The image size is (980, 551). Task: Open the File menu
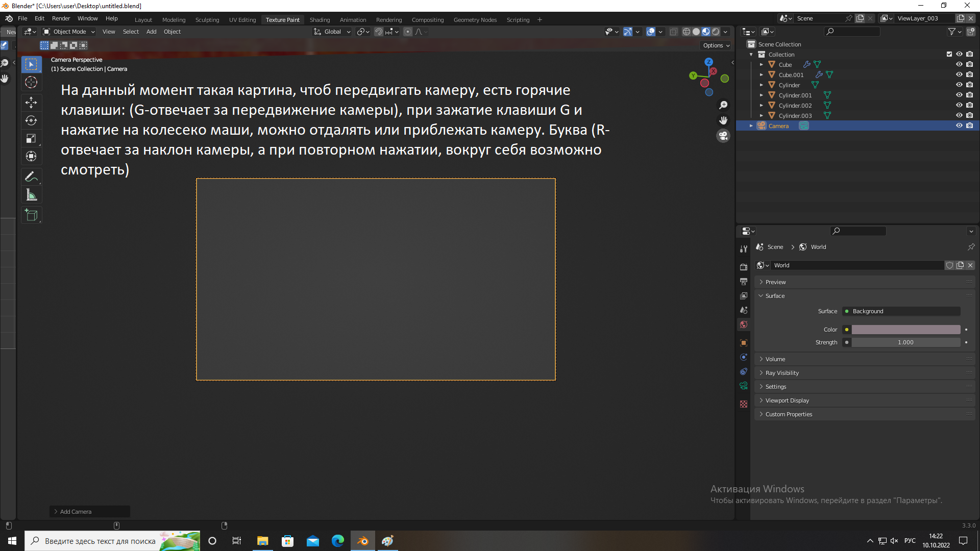[22, 18]
